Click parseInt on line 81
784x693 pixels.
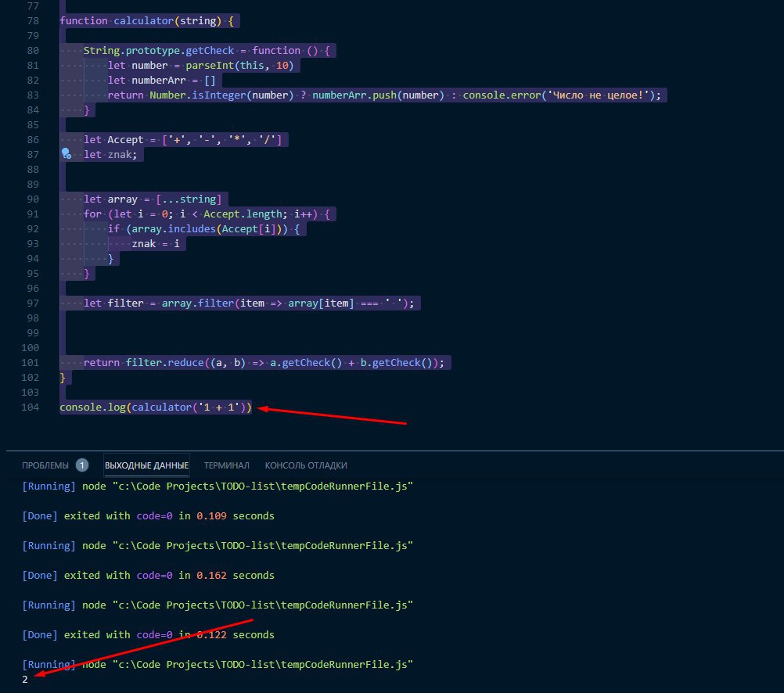(x=210, y=66)
